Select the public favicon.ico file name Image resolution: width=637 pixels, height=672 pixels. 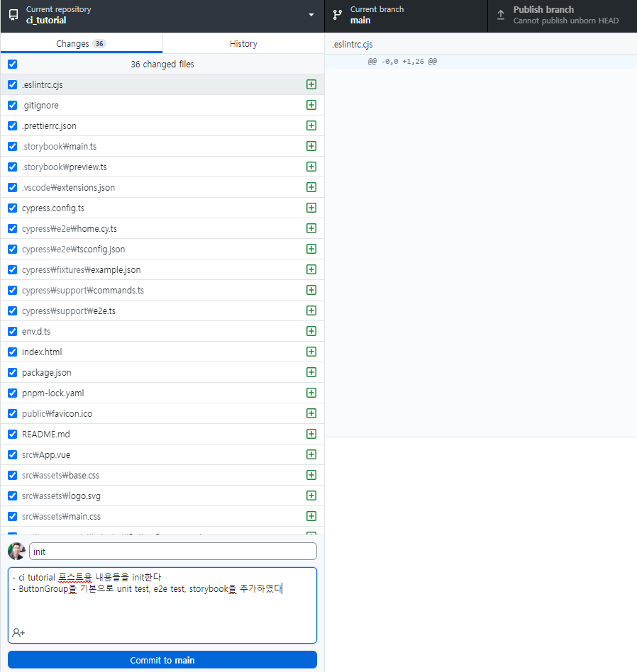click(x=57, y=414)
